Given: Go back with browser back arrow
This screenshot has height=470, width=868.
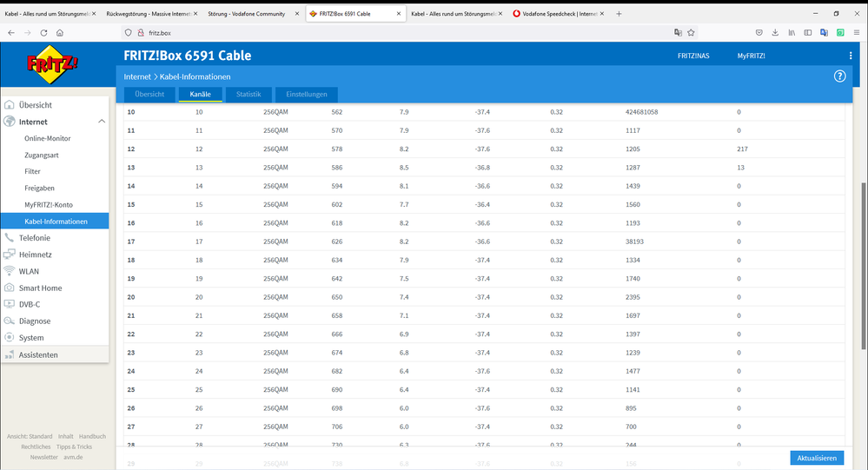Looking at the screenshot, I should click(x=11, y=33).
